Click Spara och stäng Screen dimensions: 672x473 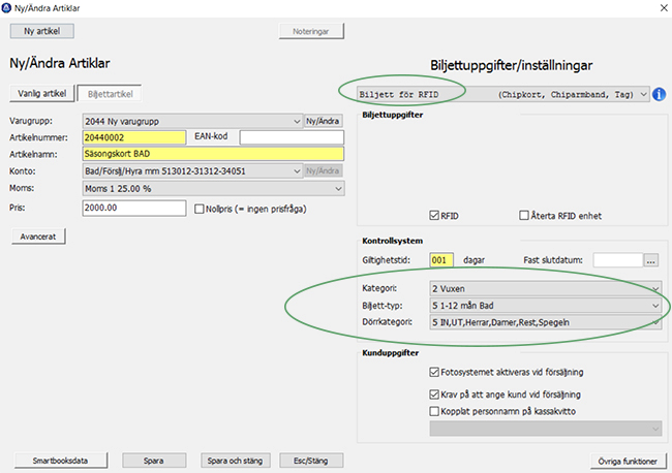[x=235, y=461]
